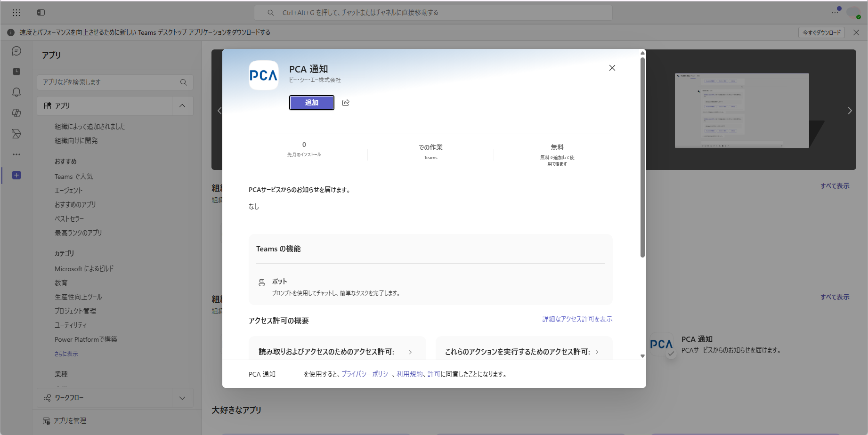Click the 無料 pricing text
Image resolution: width=868 pixels, height=435 pixels.
557,147
